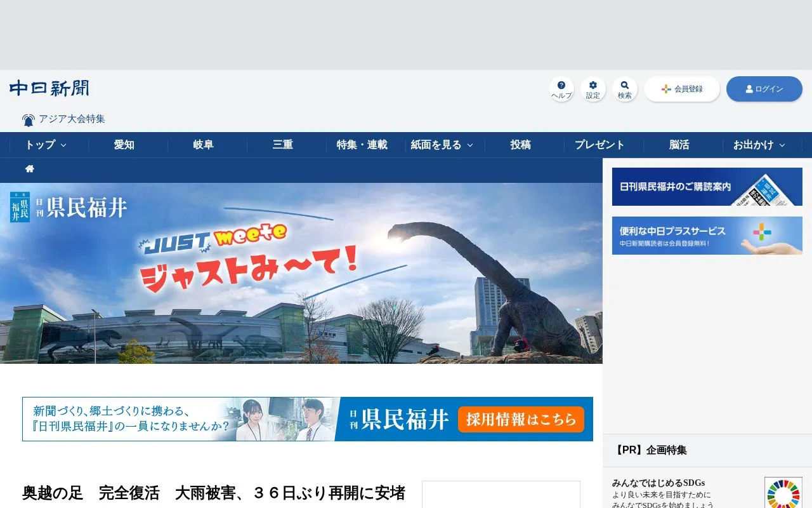Click the colorful SDGs wheel icon
Screen dimensions: 812x508
pos(783,493)
